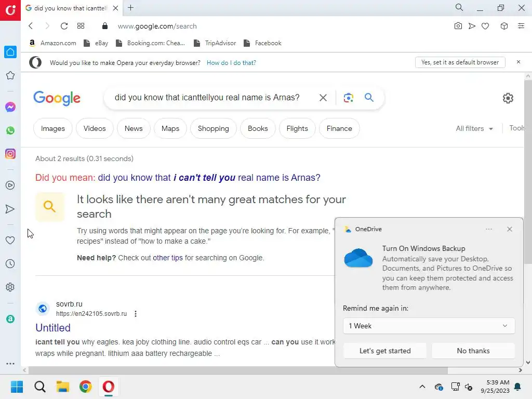The height and width of the screenshot is (399, 532).
Task: Select the Videos filter
Action: point(95,129)
